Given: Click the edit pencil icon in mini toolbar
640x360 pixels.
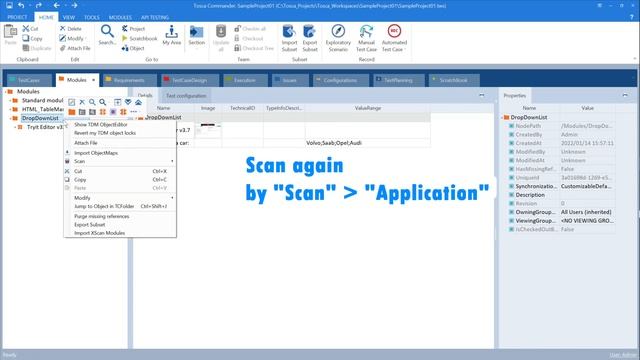Looking at the screenshot, I should coord(71,102).
